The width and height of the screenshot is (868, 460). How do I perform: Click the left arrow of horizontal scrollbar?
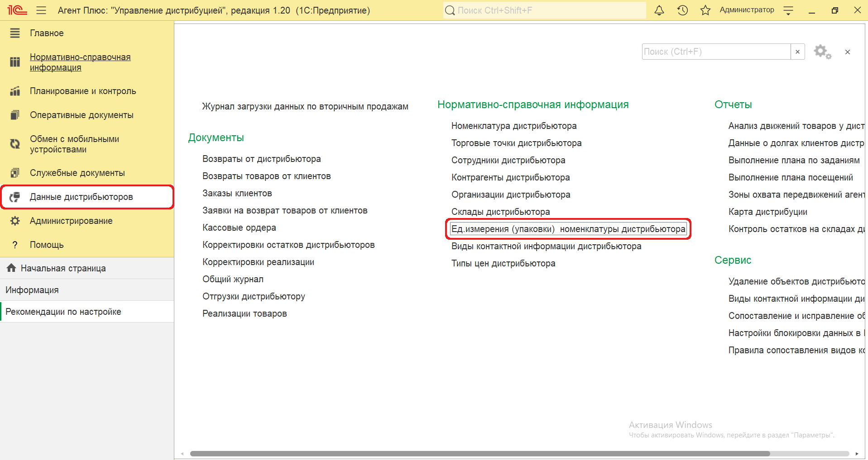pyautogui.click(x=182, y=454)
